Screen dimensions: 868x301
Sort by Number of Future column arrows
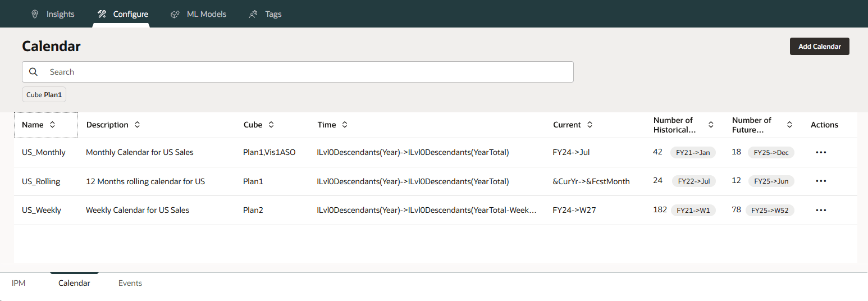pyautogui.click(x=789, y=125)
